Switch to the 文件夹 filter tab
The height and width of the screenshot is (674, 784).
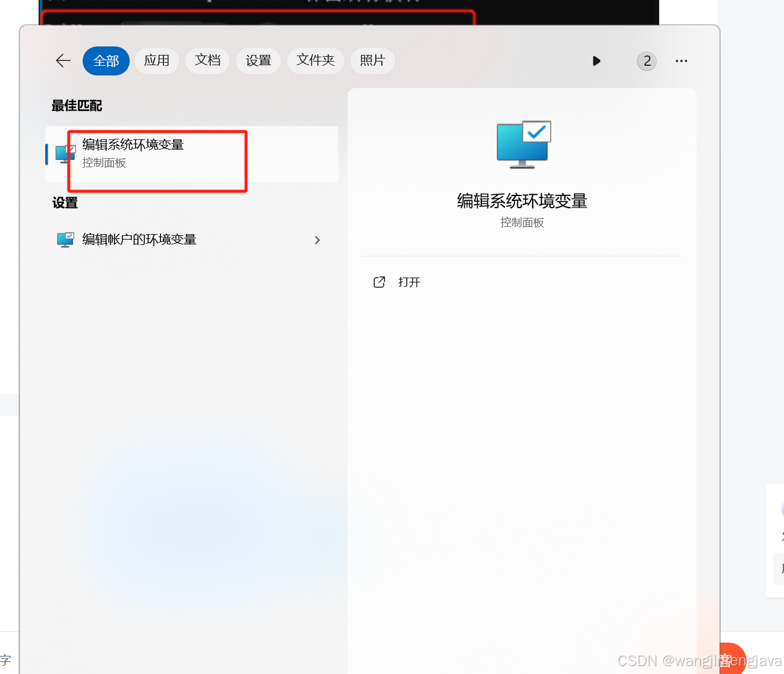pyautogui.click(x=315, y=61)
